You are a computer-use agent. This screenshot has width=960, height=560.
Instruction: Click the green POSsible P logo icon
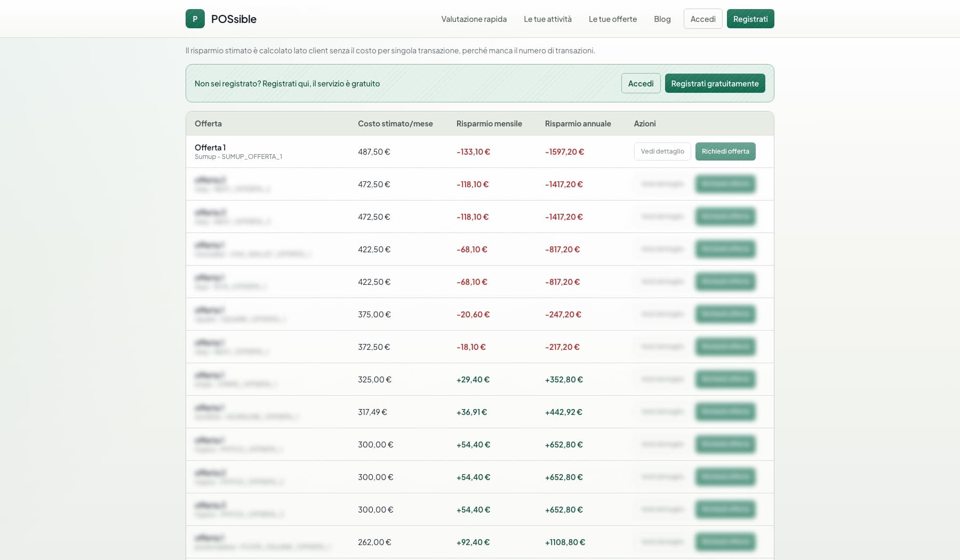pos(195,19)
